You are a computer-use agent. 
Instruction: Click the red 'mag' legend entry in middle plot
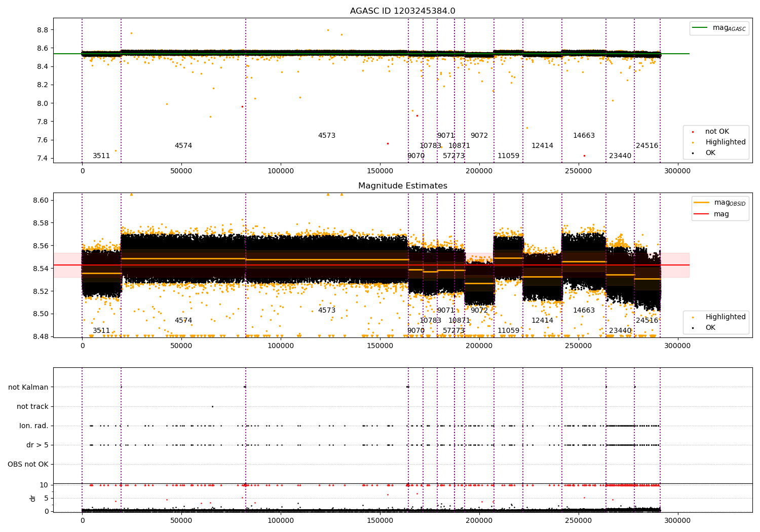coord(712,214)
